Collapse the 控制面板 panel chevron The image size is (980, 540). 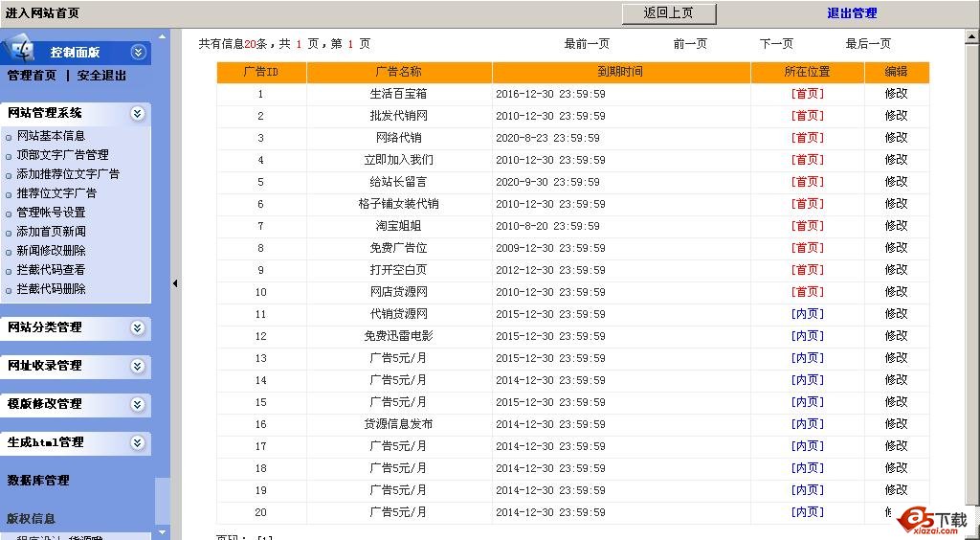coord(139,53)
